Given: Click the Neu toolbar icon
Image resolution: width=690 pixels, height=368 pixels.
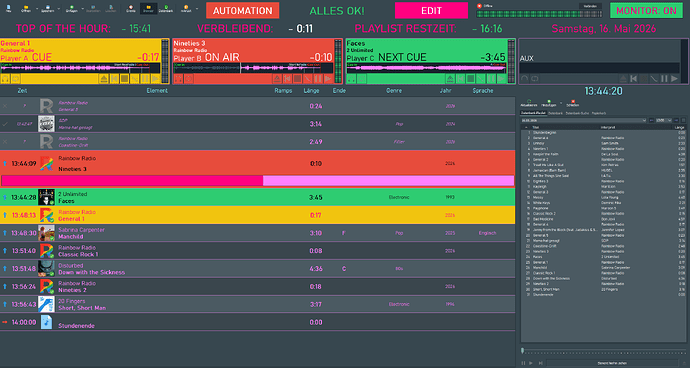Looking at the screenshot, I should (x=8, y=8).
